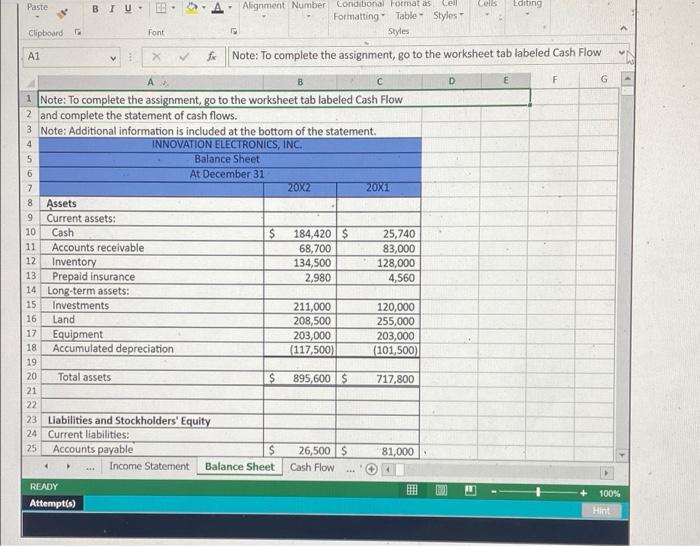700x546 pixels.
Task: Confirm entry with the checkmark icon
Action: point(183,57)
